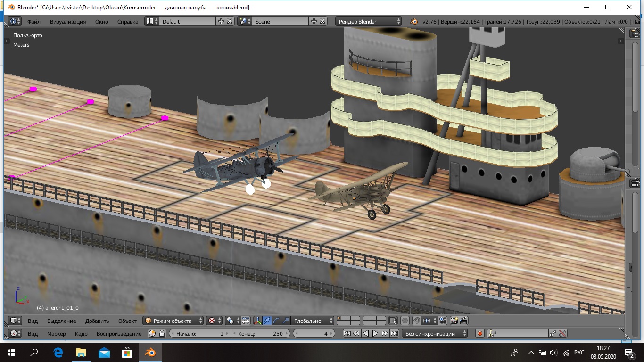The image size is (644, 362).
Task: Select the rotate manipulator arc icon
Action: 276,321
